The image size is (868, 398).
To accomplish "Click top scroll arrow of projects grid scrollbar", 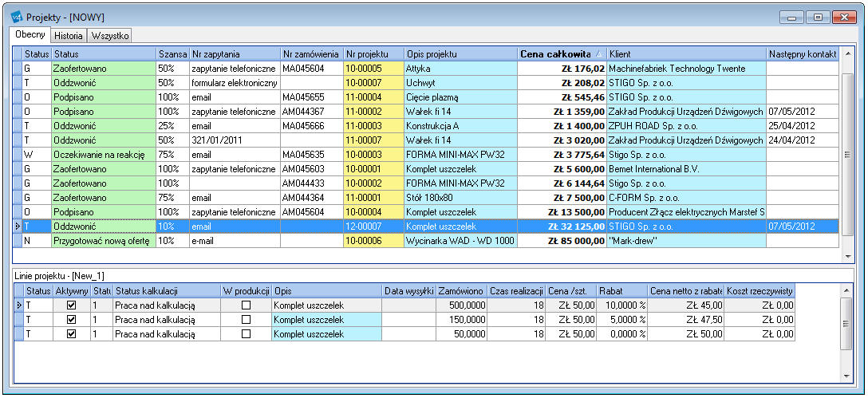I will coord(847,53).
